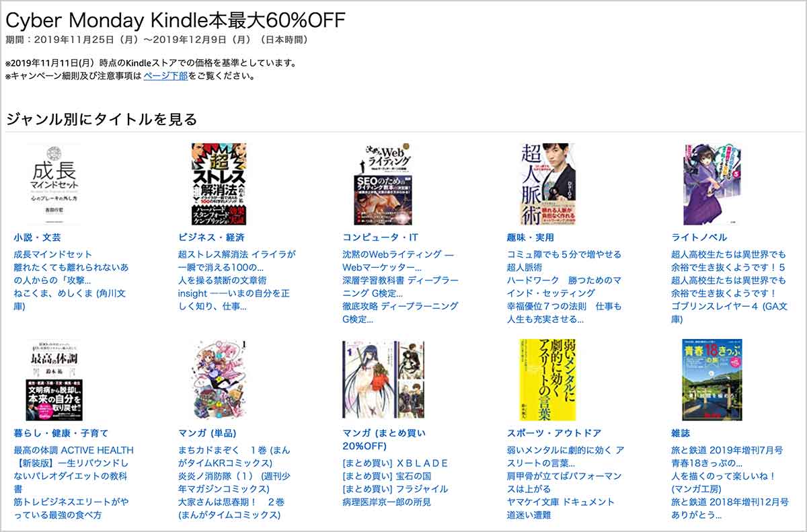The width and height of the screenshot is (807, 532).
Task: Open the light novel cover with purple-haired girl
Action: coord(712,184)
